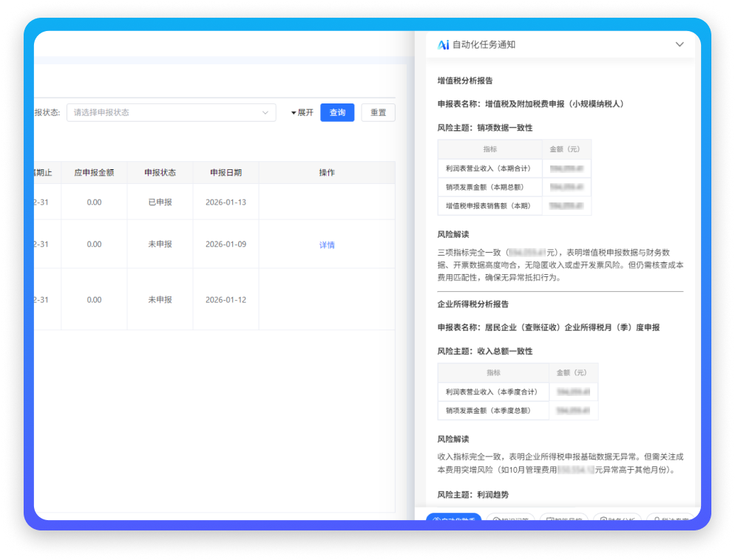Open the 申报状态 dropdown

[171, 112]
